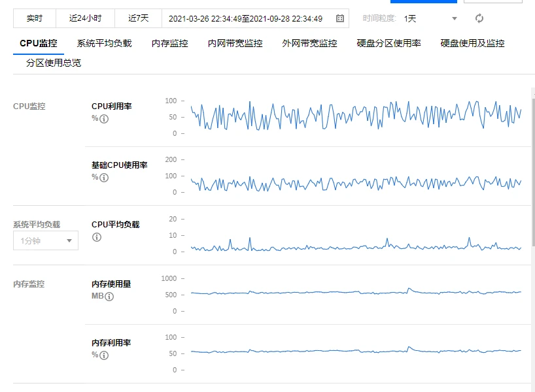Screen dimensions: 535x392
Task: Open the 外网带宽监控 tab
Action: pyautogui.click(x=309, y=43)
